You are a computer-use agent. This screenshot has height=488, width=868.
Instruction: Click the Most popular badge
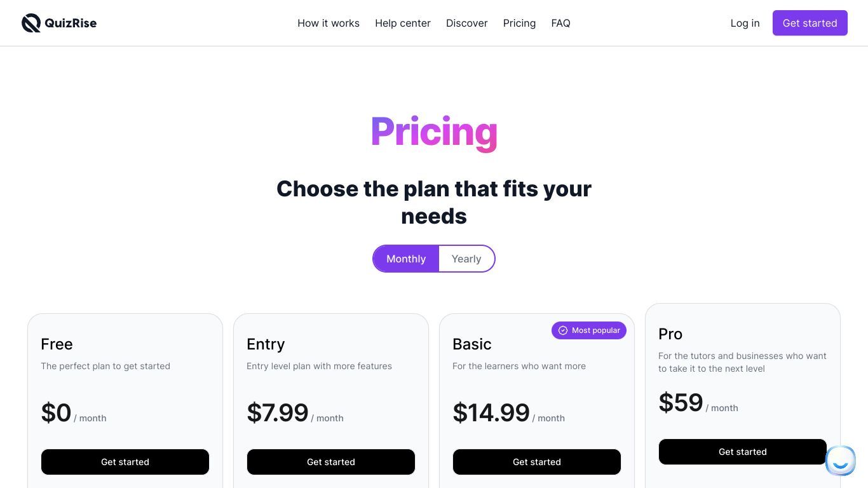coord(589,330)
